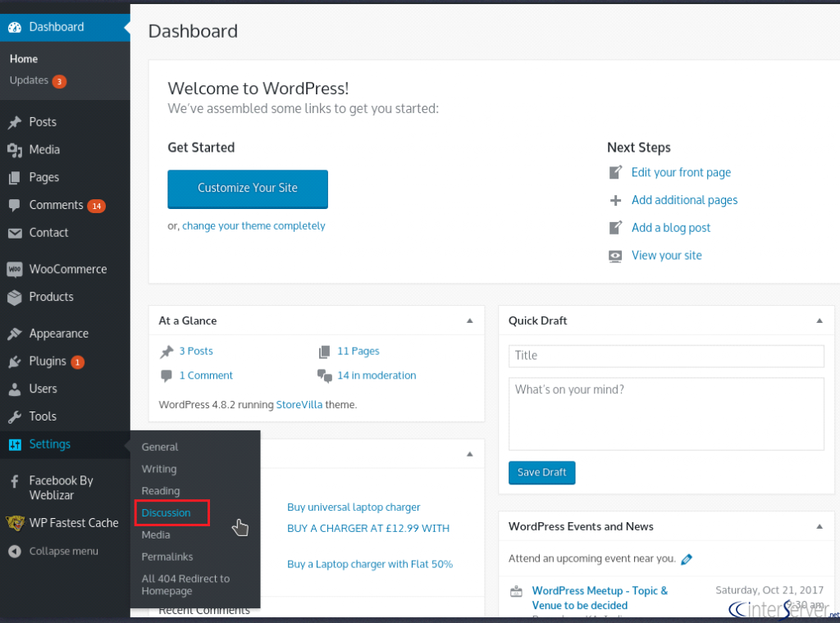Open All 404 Redirect to Homepage settings
The height and width of the screenshot is (623, 840).
pyautogui.click(x=185, y=585)
